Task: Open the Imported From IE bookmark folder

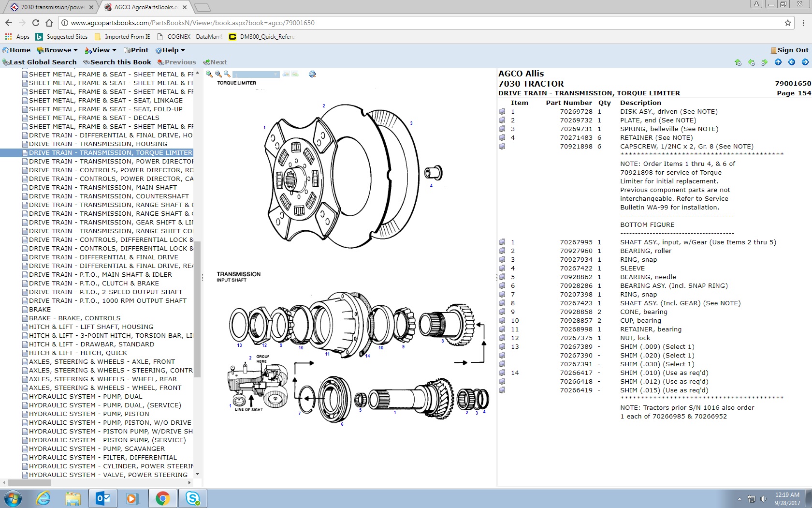Action: coord(122,37)
